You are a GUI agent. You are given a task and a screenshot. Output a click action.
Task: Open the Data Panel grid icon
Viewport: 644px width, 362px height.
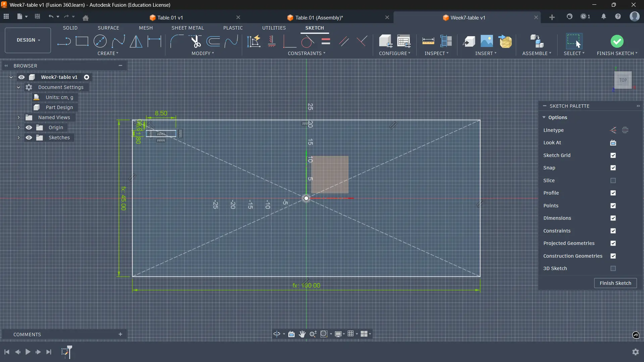(6, 16)
